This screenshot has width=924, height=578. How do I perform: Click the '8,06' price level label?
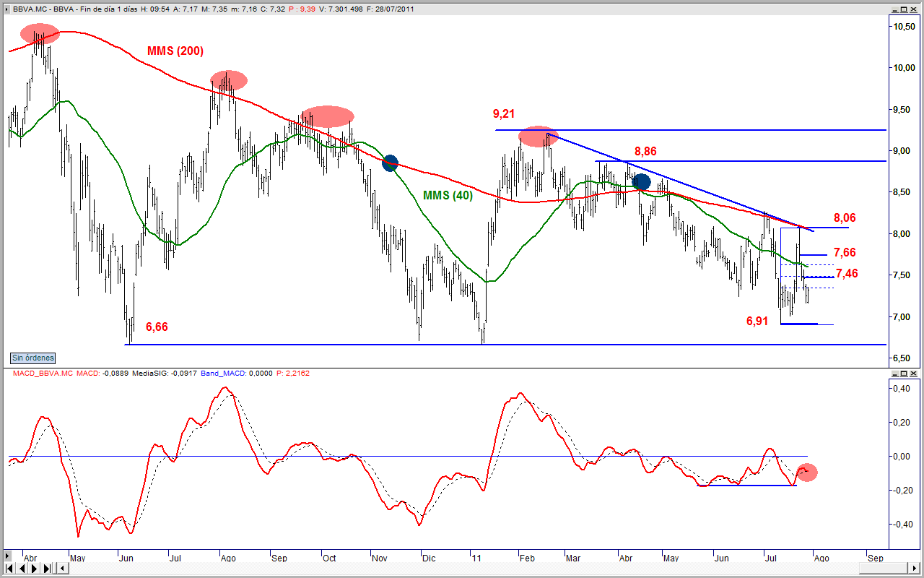(x=845, y=217)
